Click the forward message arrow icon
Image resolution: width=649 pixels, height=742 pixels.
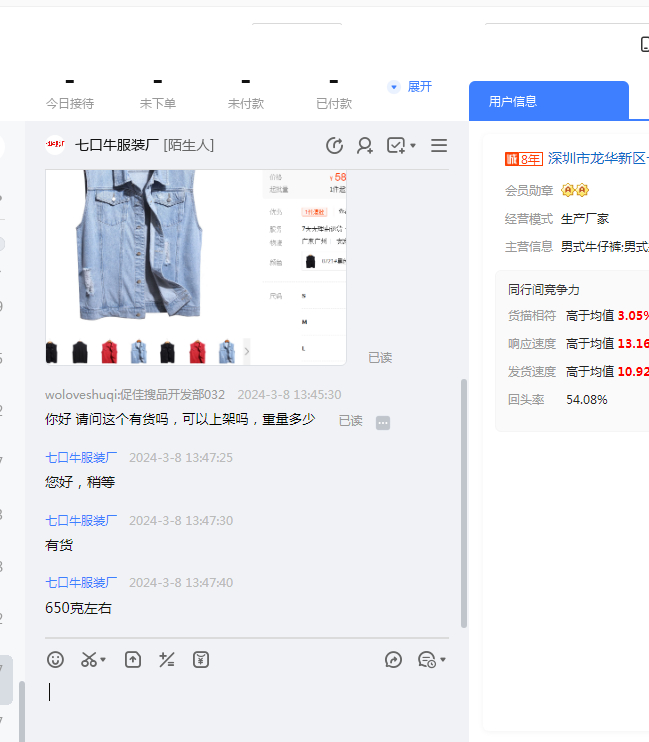tap(393, 660)
